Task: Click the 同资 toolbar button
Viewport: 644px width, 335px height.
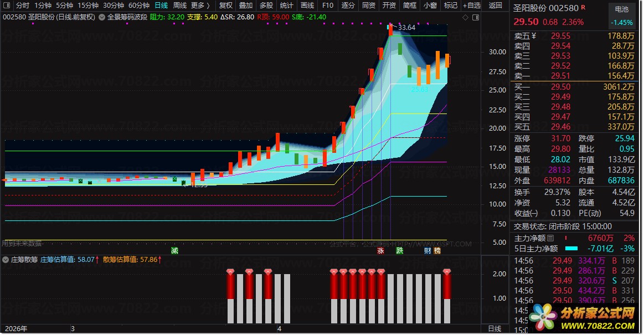Action: coord(368,6)
